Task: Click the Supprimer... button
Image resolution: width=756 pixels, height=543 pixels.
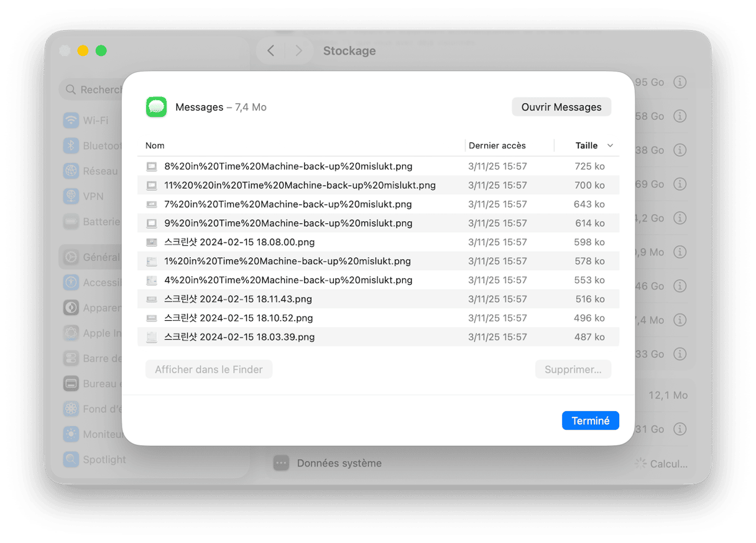Action: click(573, 369)
